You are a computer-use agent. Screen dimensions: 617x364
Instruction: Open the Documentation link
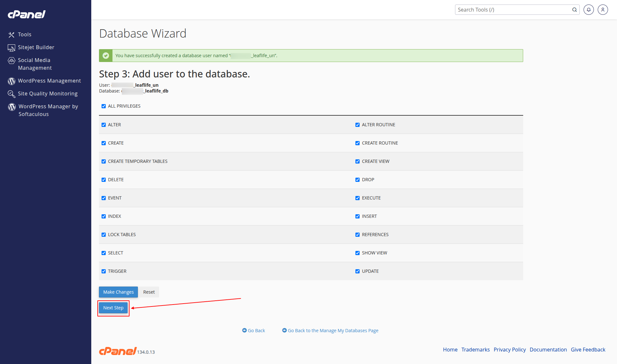pyautogui.click(x=548, y=350)
